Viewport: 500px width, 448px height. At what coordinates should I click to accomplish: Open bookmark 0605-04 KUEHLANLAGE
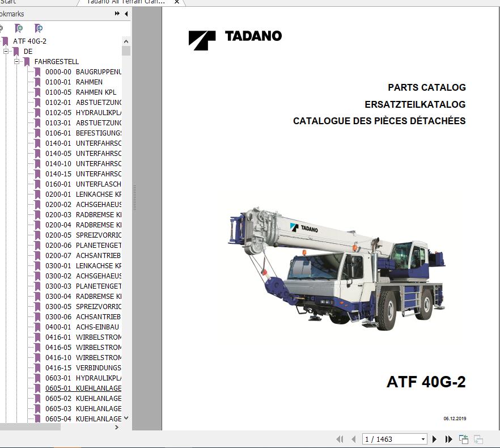pos(83,419)
